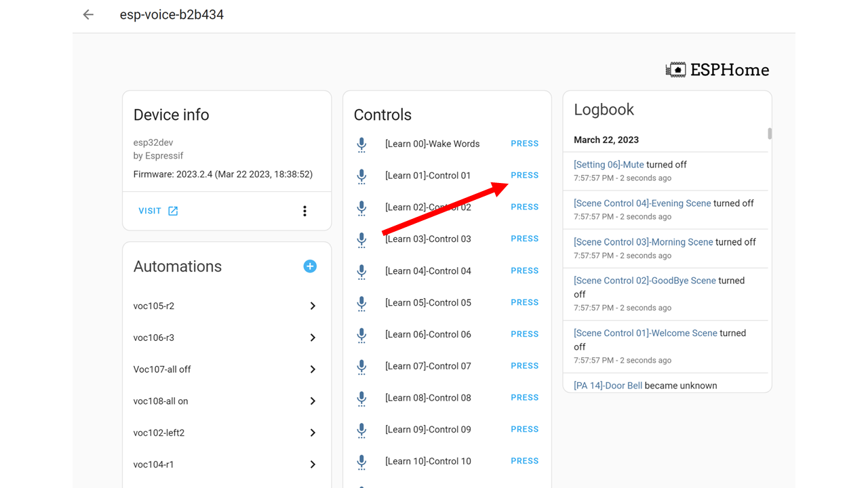Click PRESS for Learn 04 Control 04
The width and height of the screenshot is (868, 488).
pos(525,270)
